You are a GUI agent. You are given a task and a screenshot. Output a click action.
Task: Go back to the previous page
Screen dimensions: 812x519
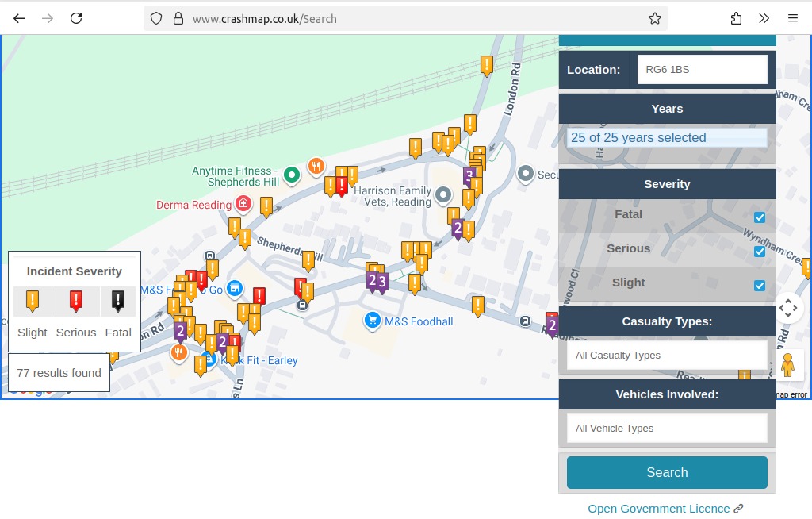(x=19, y=19)
